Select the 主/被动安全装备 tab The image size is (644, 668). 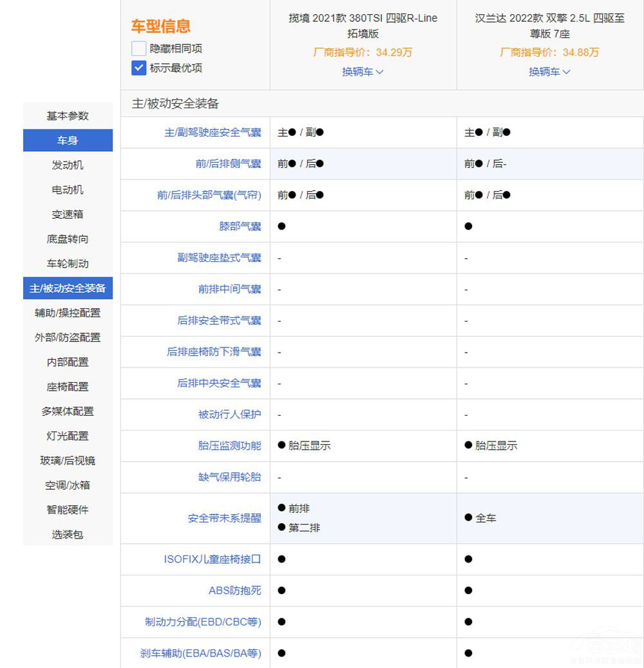pos(67,288)
